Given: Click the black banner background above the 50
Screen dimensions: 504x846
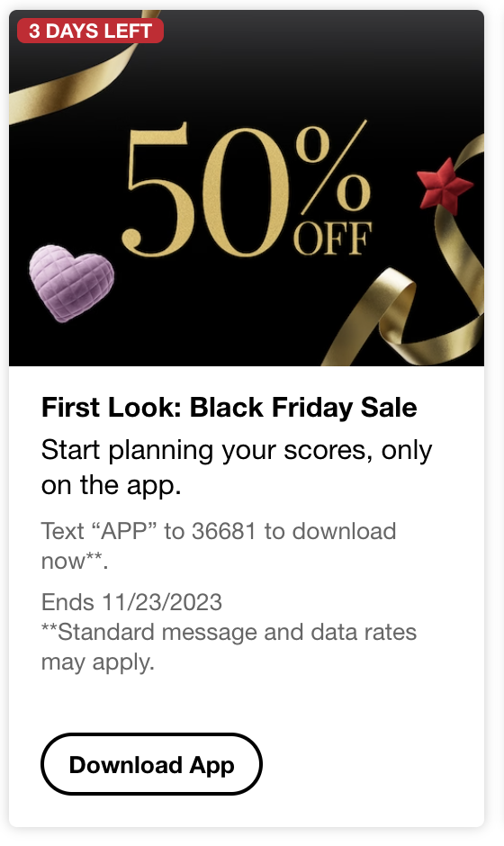Looking at the screenshot, I should point(259,70).
